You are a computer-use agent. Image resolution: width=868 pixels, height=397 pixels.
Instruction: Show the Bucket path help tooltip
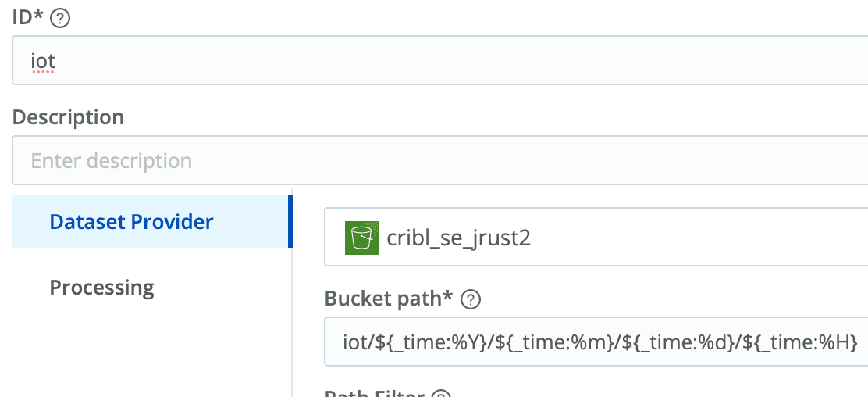pos(471,299)
